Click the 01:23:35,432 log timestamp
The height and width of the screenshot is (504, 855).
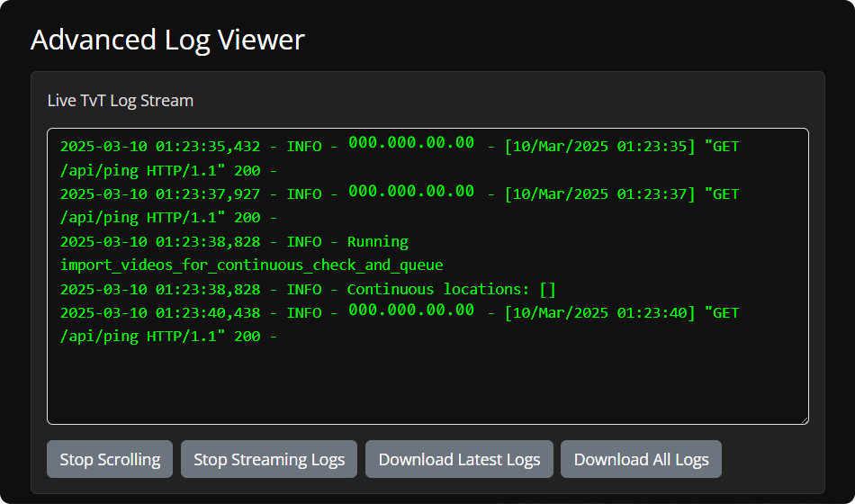[208, 147]
